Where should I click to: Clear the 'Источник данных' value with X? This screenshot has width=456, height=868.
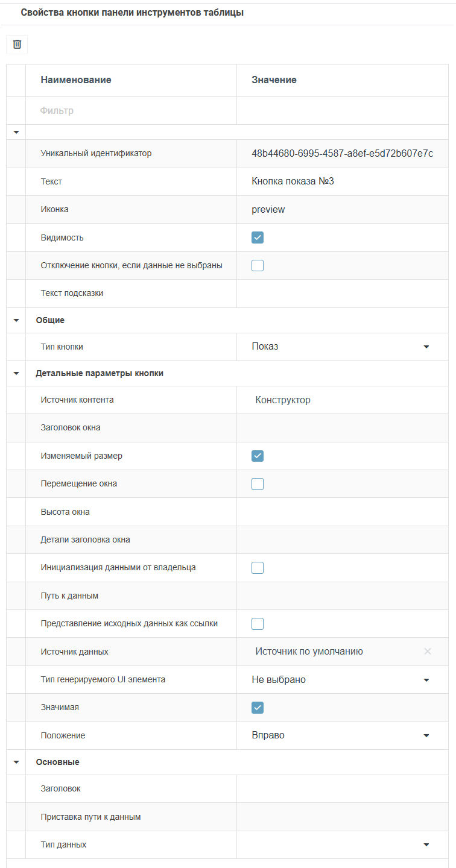point(428,651)
